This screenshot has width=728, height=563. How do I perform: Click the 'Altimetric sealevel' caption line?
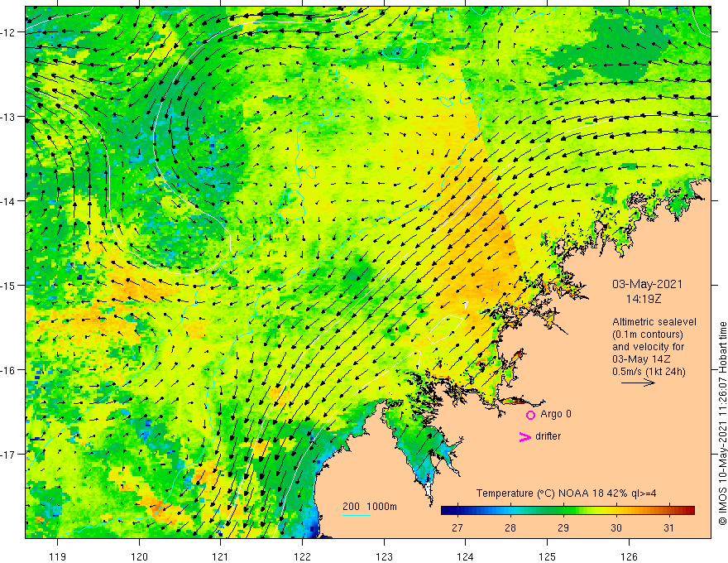click(654, 322)
